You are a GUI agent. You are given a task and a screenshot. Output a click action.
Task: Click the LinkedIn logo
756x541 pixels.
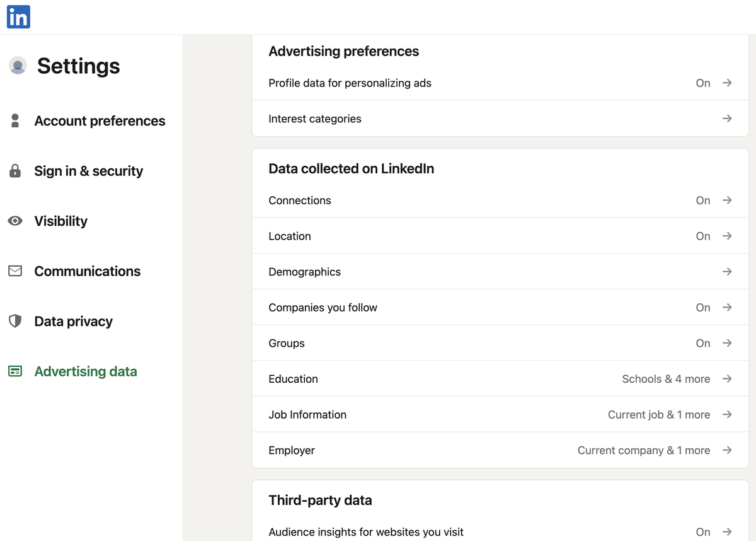18,17
